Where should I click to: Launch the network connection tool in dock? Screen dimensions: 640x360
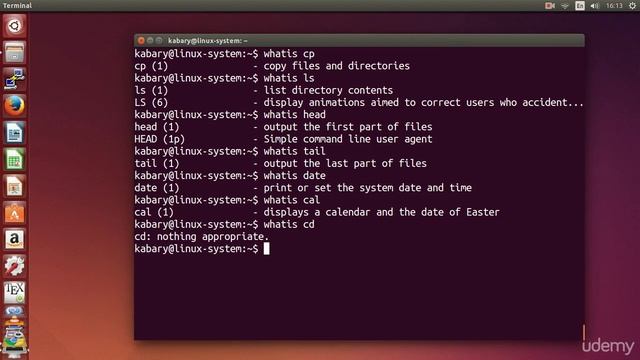[x=14, y=79]
